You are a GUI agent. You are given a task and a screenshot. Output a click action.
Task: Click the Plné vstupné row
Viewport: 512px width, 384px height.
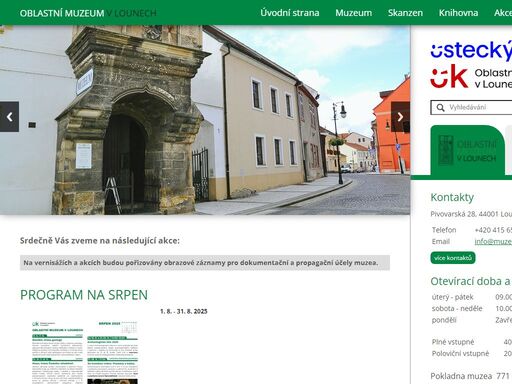coord(472,342)
